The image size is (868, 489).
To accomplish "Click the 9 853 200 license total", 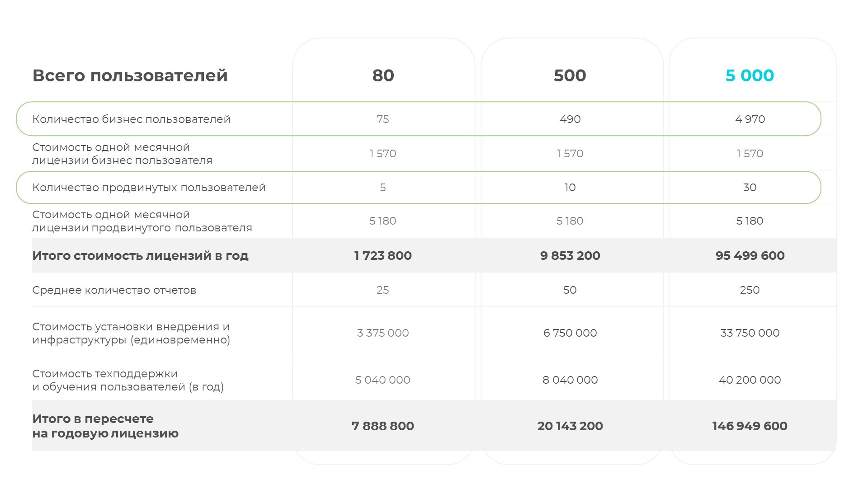I will 570,256.
